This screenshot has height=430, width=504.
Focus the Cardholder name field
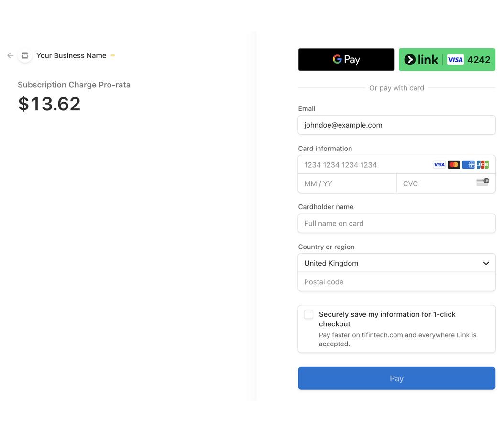396,223
